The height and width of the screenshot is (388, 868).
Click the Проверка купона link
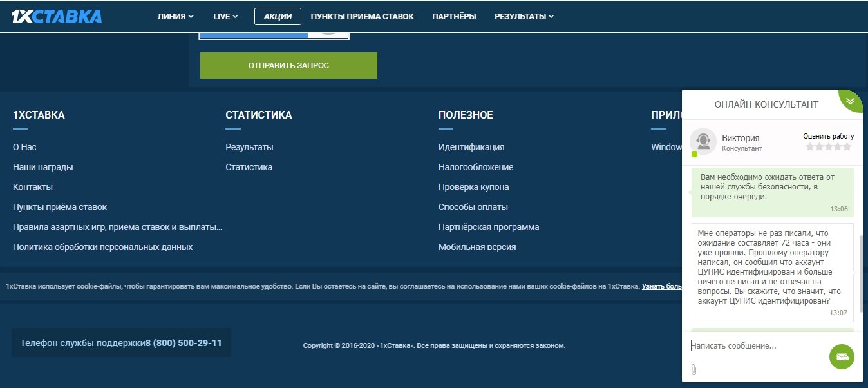[x=473, y=187]
